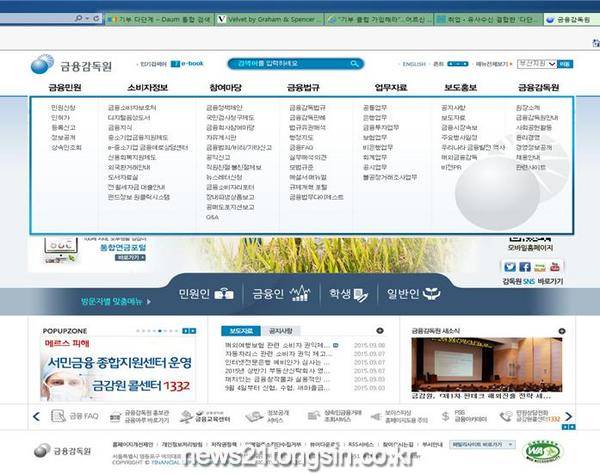The width and height of the screenshot is (600, 474).
Task: Open Q&A in the 참여마당 column
Action: 212,217
